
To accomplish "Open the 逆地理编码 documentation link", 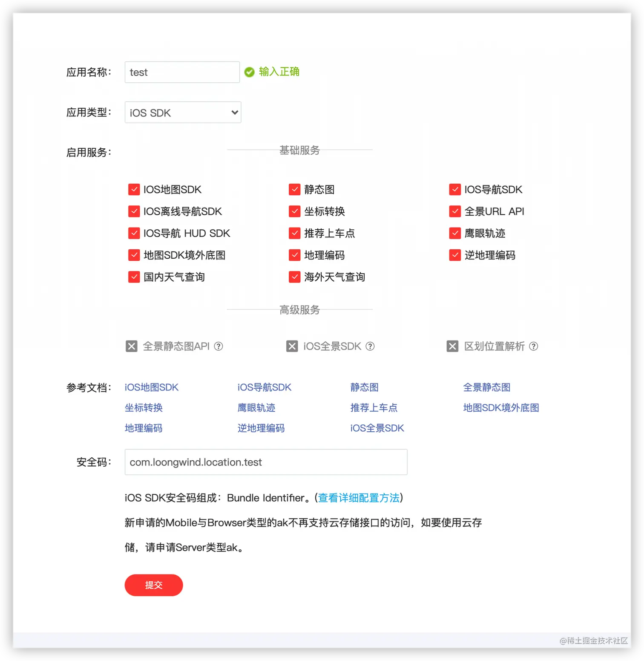I will click(x=261, y=428).
